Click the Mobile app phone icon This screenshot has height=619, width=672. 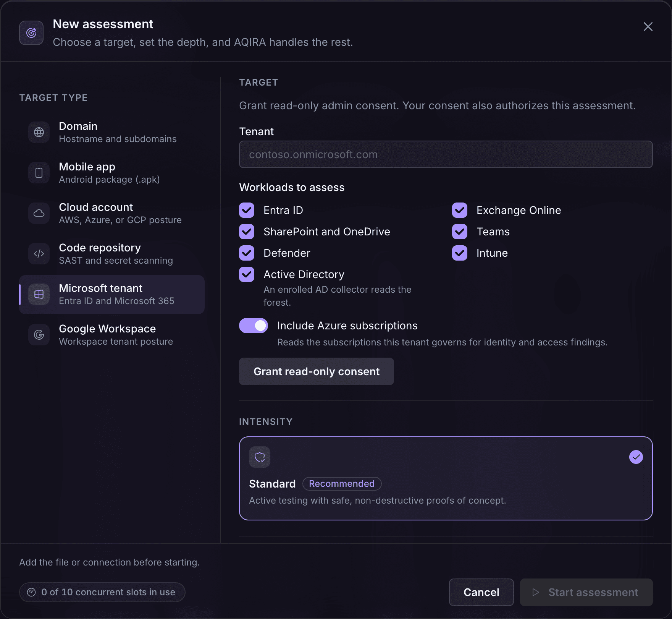pos(39,173)
